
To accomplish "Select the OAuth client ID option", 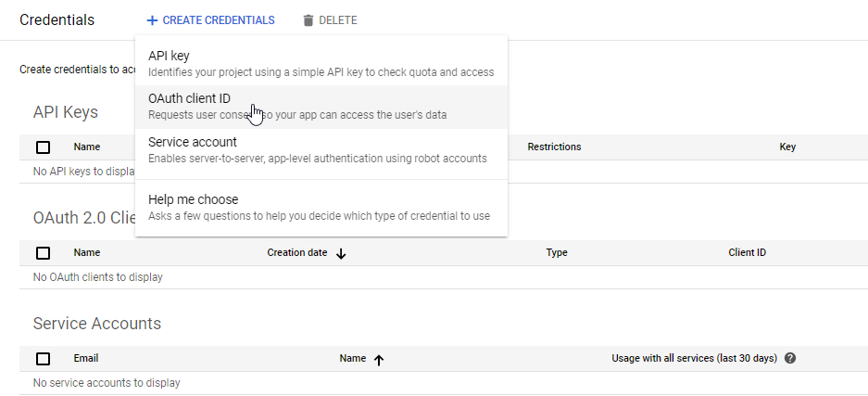I will pyautogui.click(x=321, y=107).
